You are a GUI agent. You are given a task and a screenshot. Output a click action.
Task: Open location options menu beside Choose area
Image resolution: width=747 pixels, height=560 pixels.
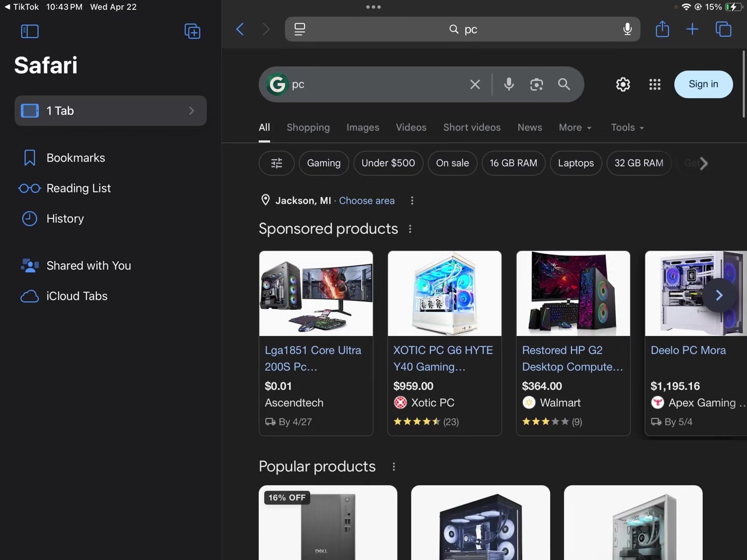pyautogui.click(x=412, y=201)
